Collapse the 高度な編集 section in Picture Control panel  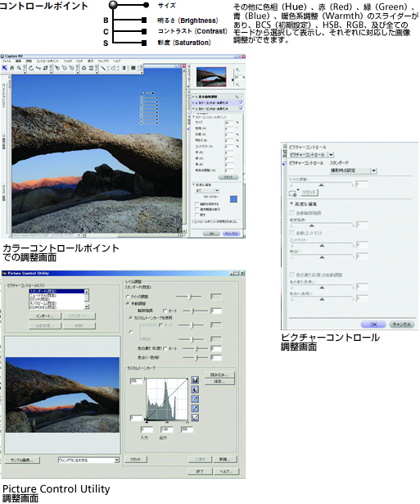(x=291, y=204)
